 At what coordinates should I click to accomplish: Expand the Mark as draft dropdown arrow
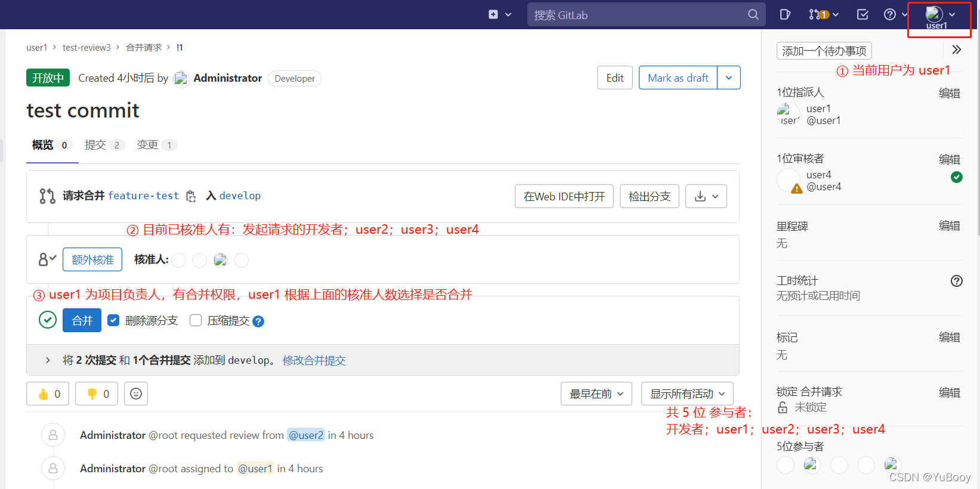click(729, 78)
